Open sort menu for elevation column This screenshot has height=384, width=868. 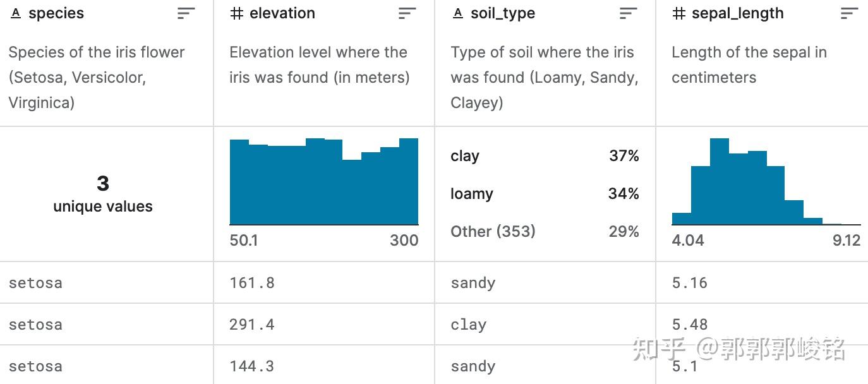click(x=407, y=13)
